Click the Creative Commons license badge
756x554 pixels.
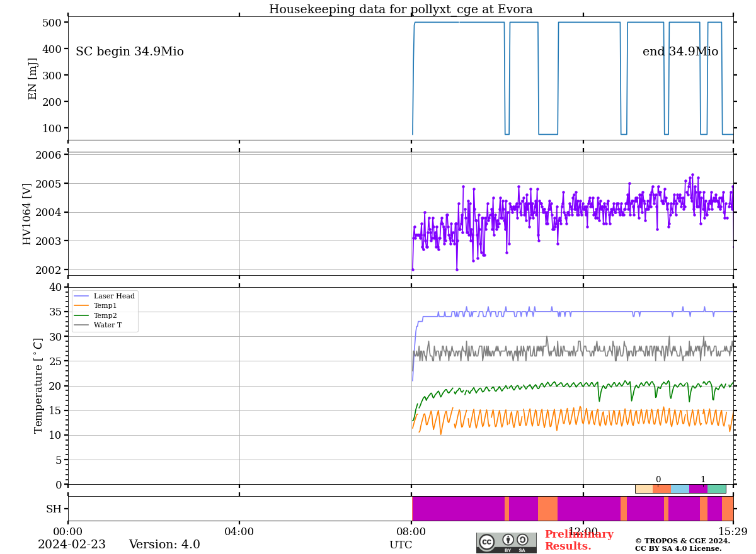tap(507, 543)
